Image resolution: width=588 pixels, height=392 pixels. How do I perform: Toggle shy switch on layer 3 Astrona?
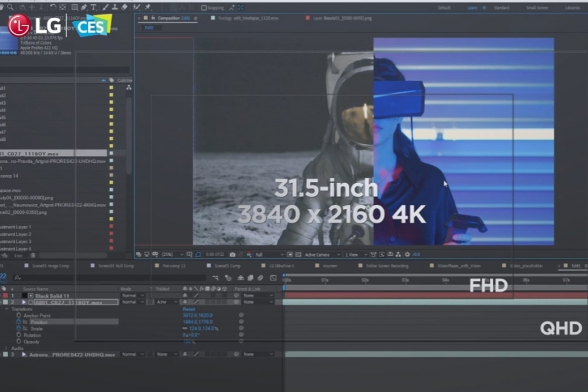point(185,354)
